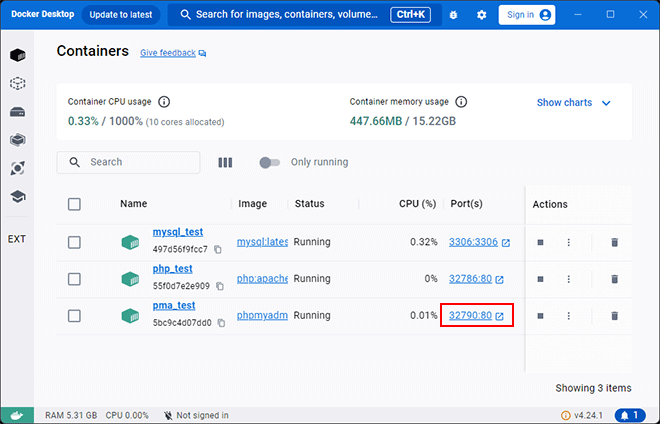Click global search bar at top

click(x=305, y=15)
